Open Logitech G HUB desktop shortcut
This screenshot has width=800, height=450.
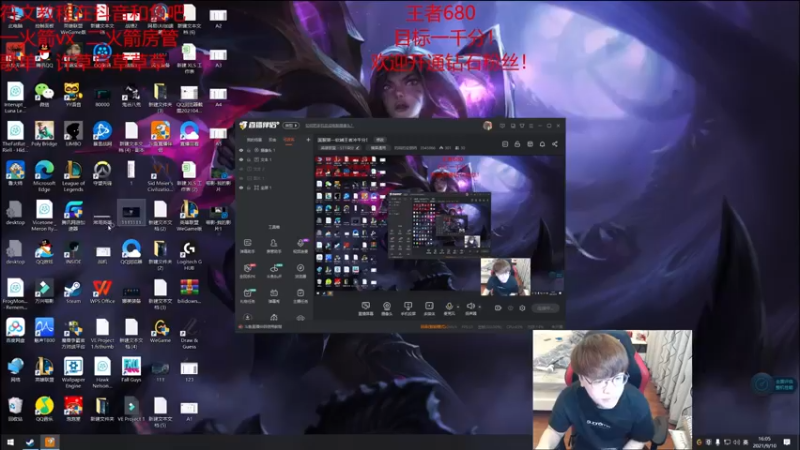point(189,256)
